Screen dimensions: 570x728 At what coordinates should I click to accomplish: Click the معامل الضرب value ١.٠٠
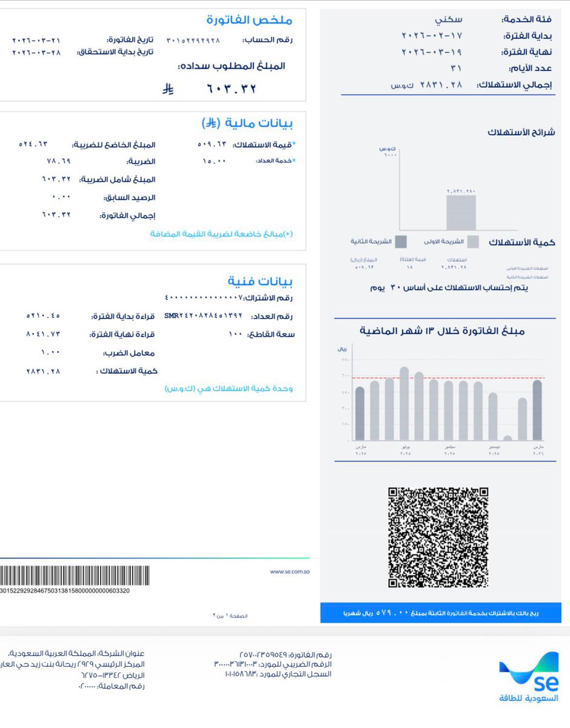point(50,352)
